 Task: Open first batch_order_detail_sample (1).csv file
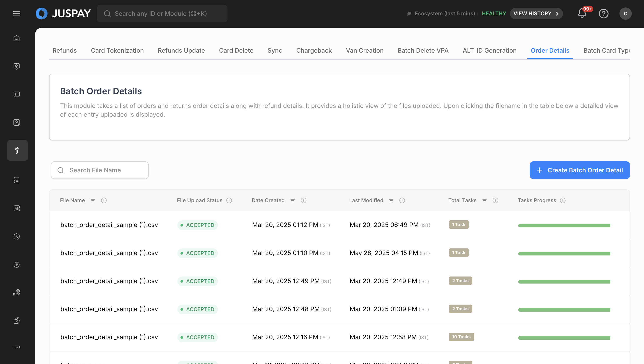click(109, 225)
